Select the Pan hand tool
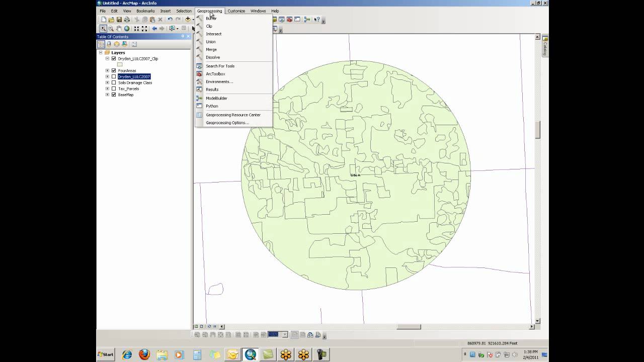This screenshot has height=362, width=644. pyautogui.click(x=119, y=29)
